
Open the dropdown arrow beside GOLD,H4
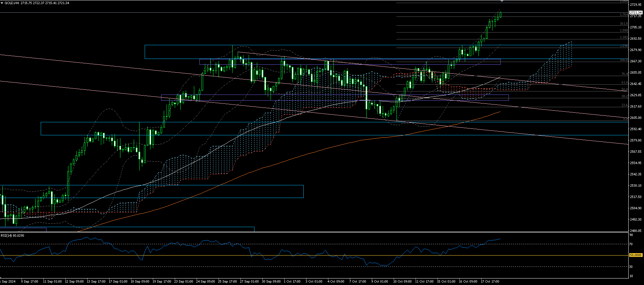[x=2, y=3]
